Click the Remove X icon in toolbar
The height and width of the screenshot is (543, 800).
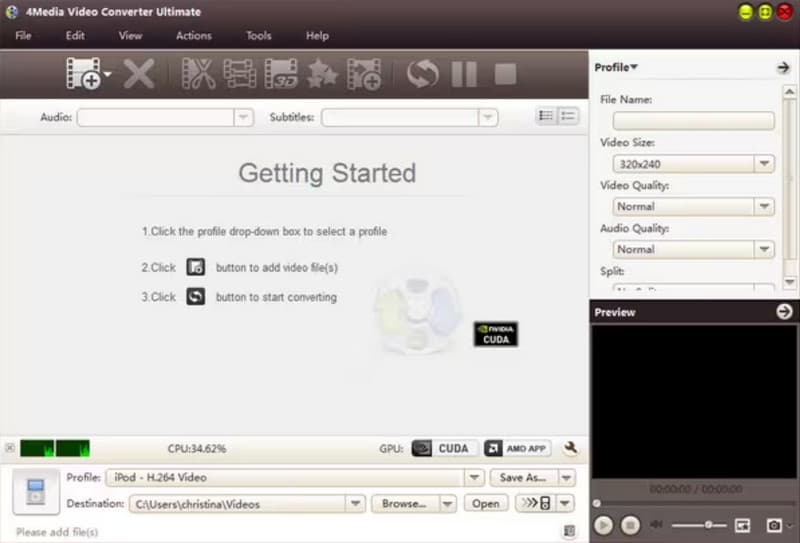coord(139,74)
